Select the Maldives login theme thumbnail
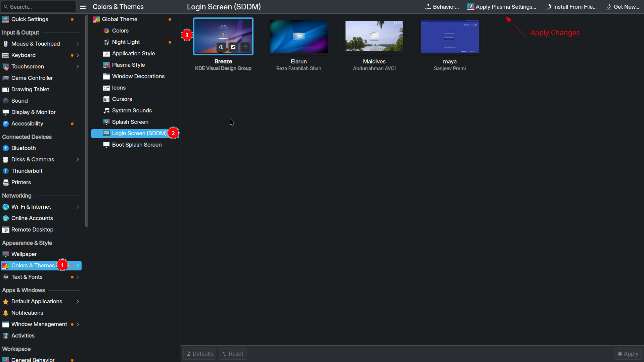 (374, 36)
